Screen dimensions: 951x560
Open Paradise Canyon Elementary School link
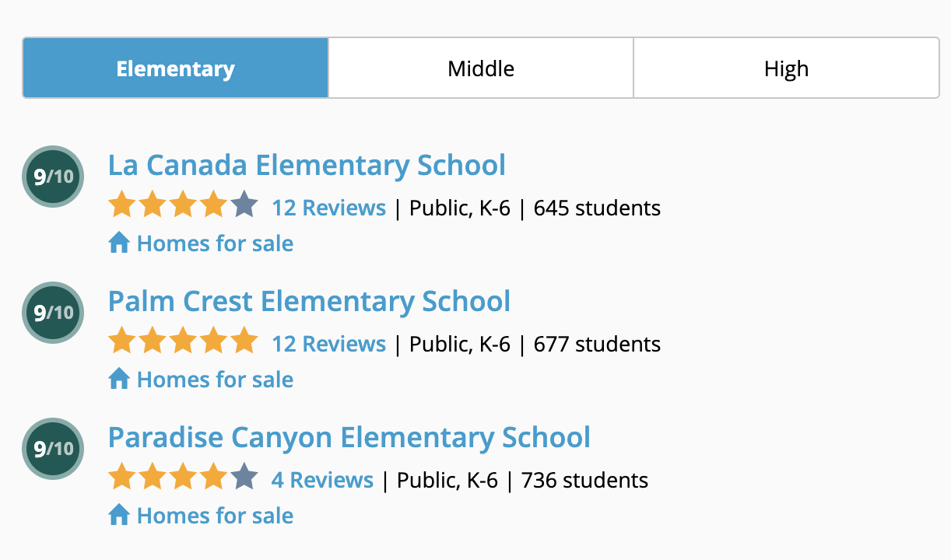[x=349, y=437]
